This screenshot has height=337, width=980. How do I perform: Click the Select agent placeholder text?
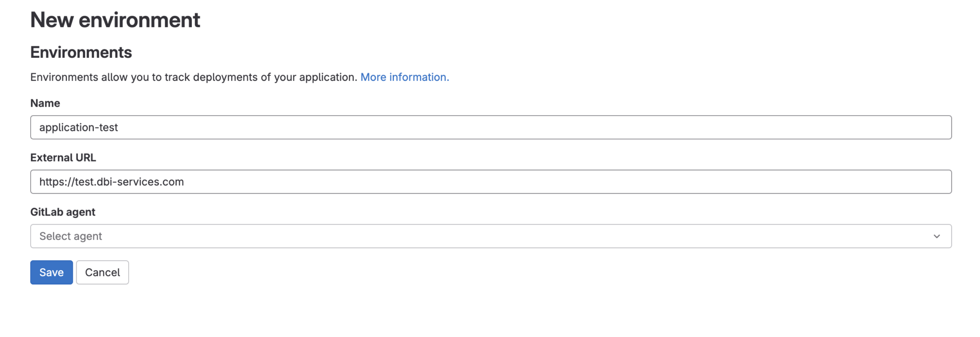coord(71,236)
